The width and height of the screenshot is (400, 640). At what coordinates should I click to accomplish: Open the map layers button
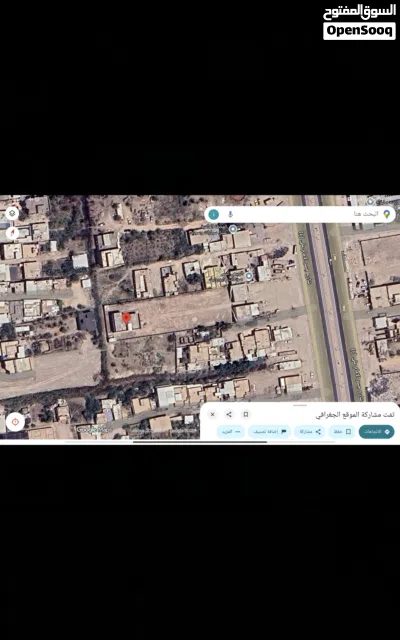point(12,213)
